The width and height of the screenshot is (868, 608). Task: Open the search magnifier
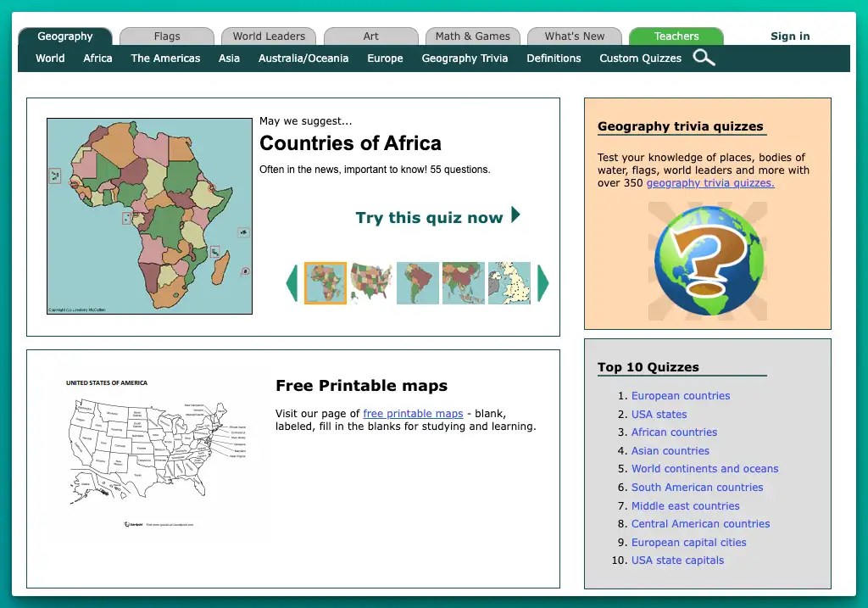pos(704,59)
